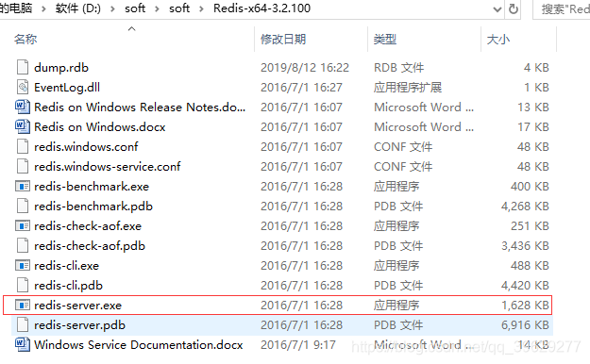Select the file name redis-benchmark.pdb
The image size is (590, 364).
pyautogui.click(x=93, y=207)
